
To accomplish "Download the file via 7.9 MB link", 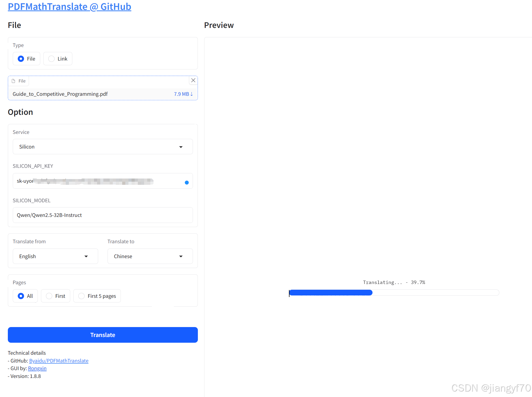I will 183,94.
